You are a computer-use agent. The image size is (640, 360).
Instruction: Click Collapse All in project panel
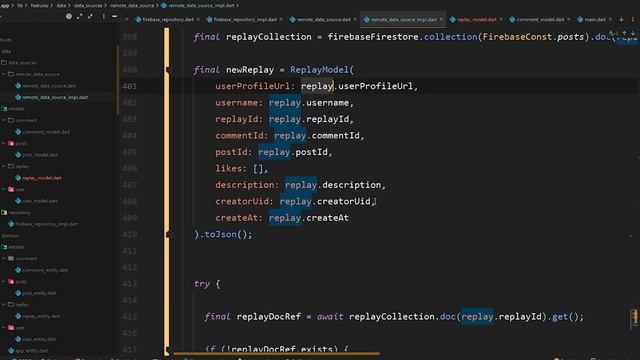[x=91, y=16]
